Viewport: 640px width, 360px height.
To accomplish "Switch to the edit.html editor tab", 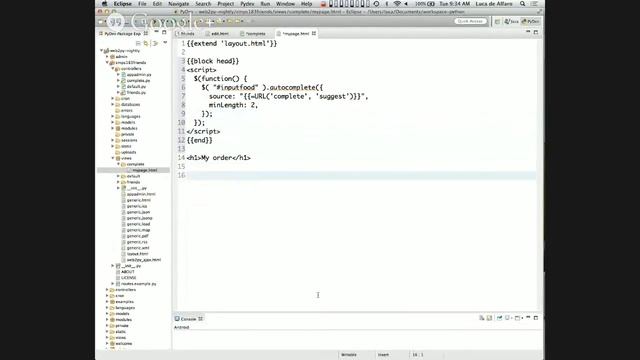I will pos(218,33).
